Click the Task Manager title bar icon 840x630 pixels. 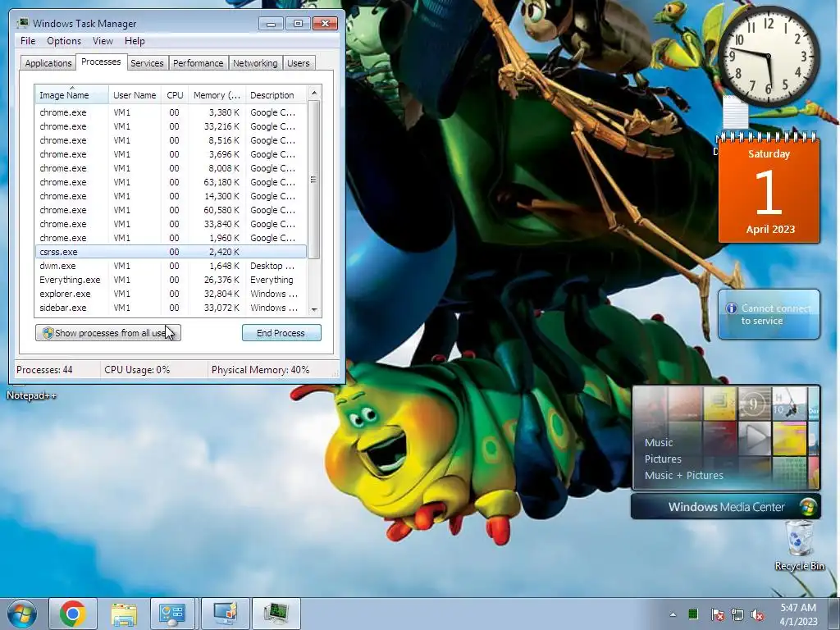[x=22, y=23]
